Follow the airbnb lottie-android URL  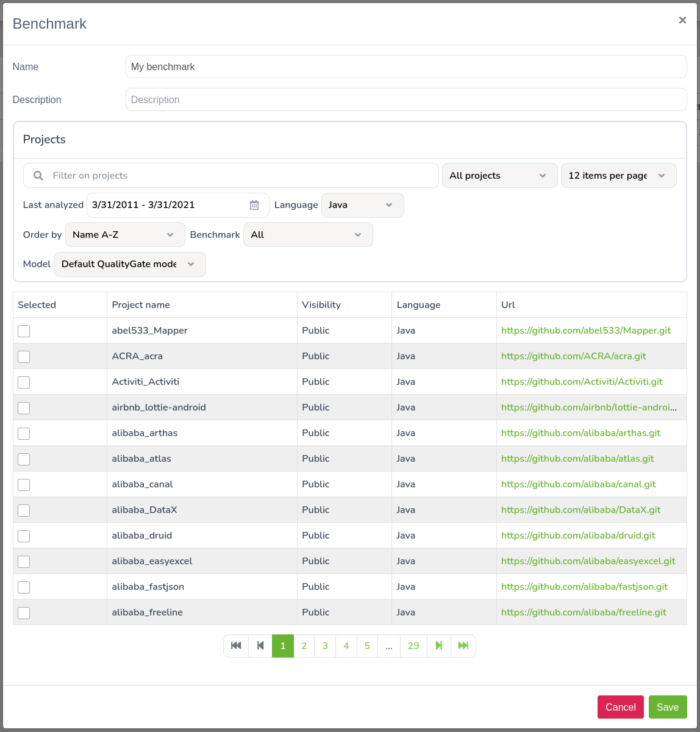coord(589,407)
